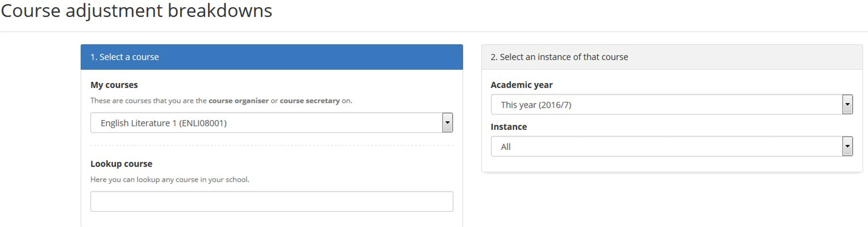
Task: Click the Instance field label
Action: pyautogui.click(x=508, y=127)
